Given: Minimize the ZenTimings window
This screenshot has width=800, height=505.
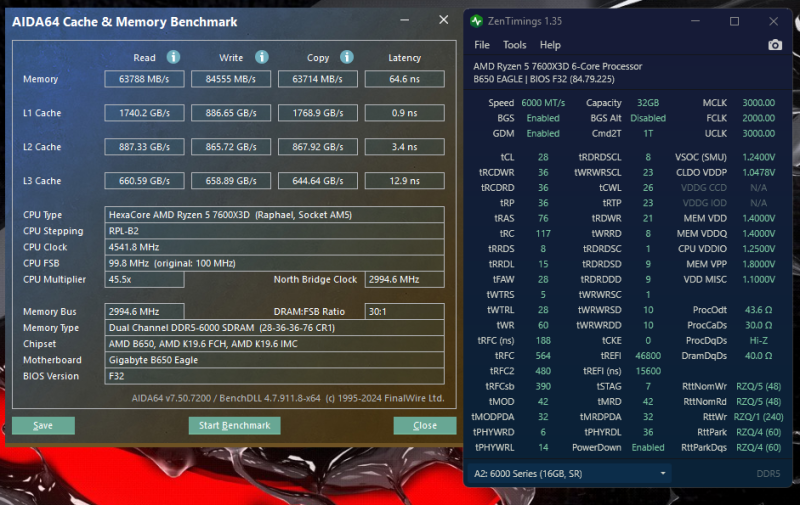Looking at the screenshot, I should coord(695,21).
